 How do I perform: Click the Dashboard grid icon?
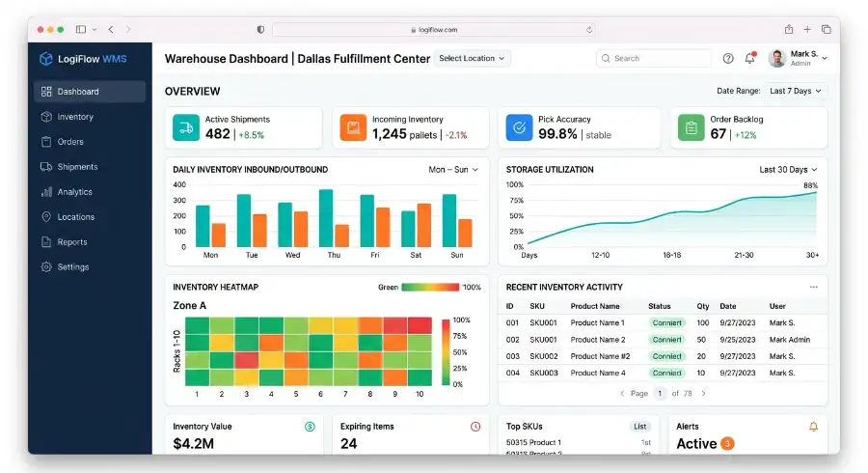[x=46, y=92]
